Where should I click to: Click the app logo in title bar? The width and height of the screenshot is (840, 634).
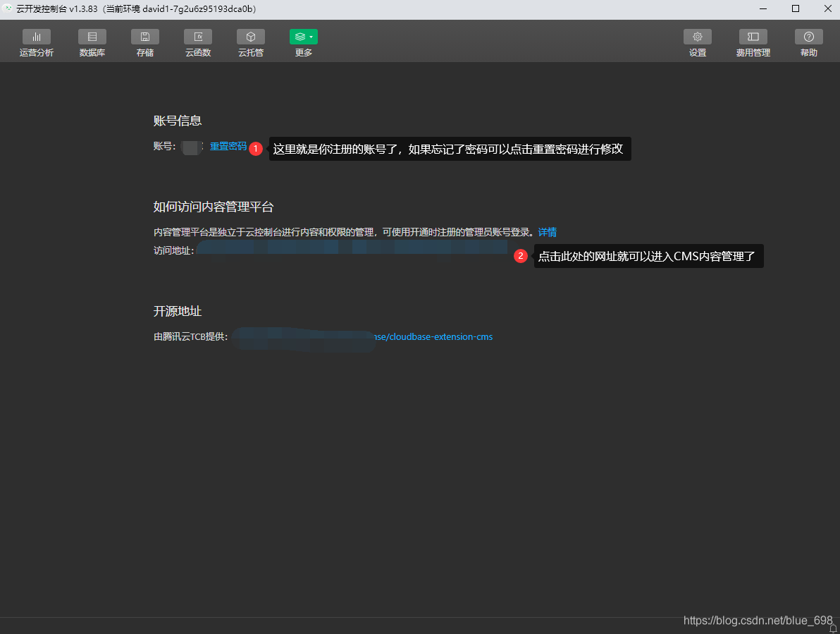tap(8, 8)
